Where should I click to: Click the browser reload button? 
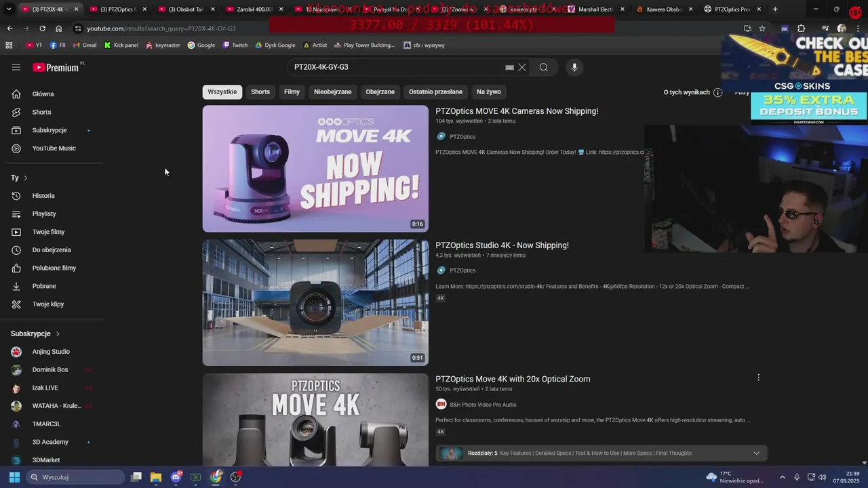(x=42, y=28)
